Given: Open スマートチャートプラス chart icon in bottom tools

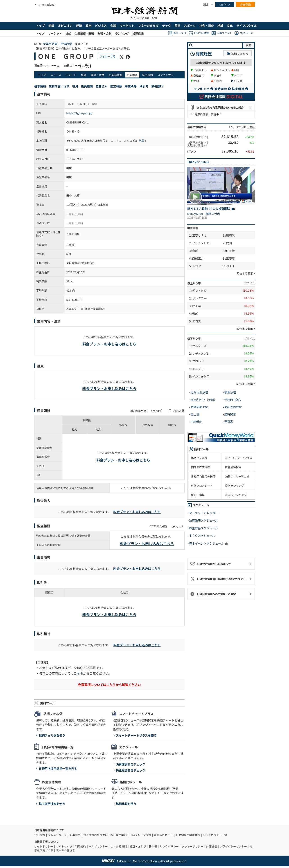Looking at the screenshot, I should pos(114,713).
